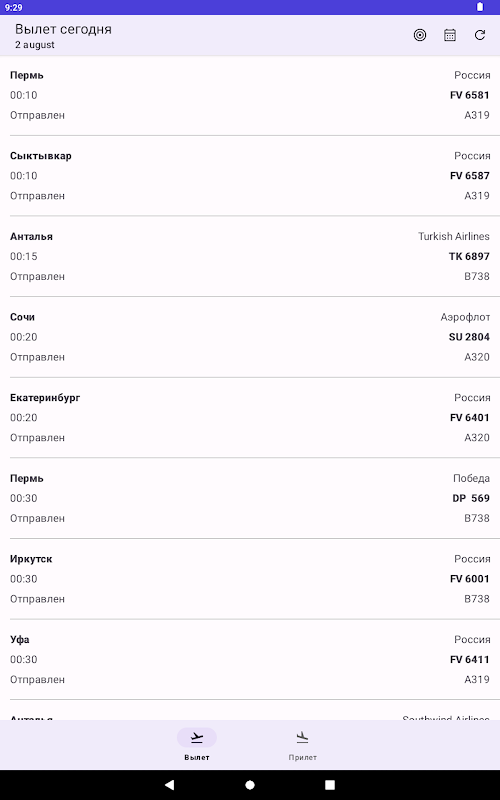Open flight FV 6581 to Пермь
Screen dimensions: 500x800
tap(250, 95)
